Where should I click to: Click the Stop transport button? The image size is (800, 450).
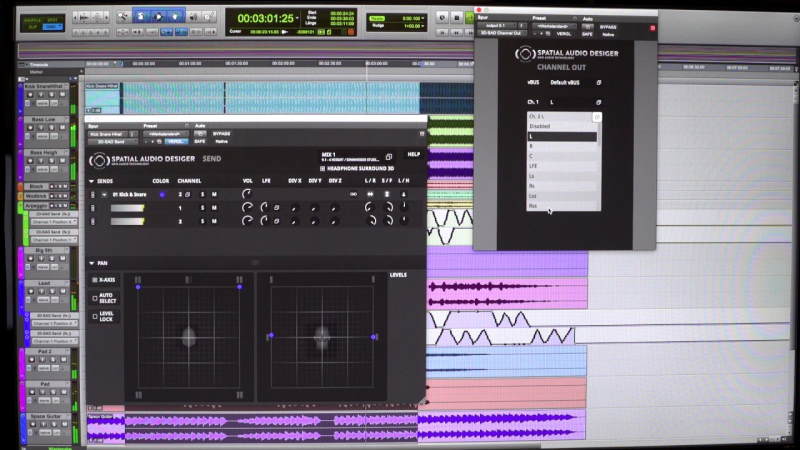point(457,18)
